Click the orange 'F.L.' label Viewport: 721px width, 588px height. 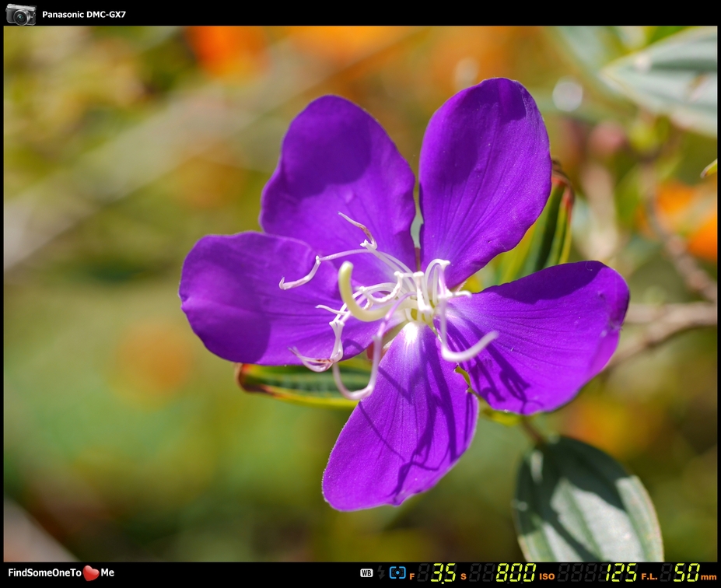pos(649,576)
